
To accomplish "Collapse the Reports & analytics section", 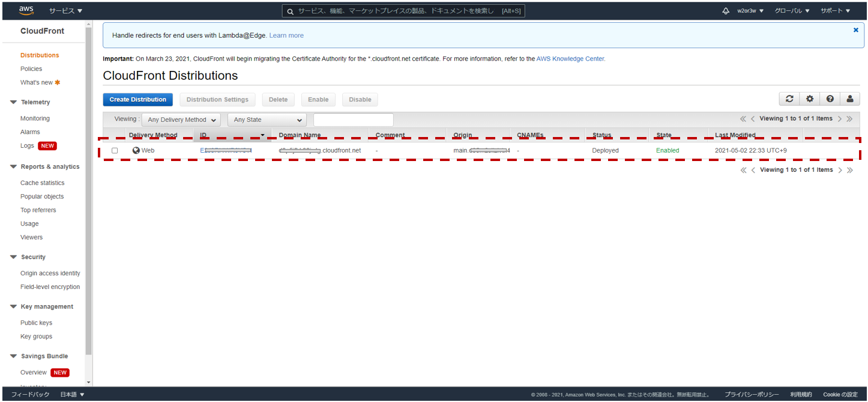I will point(14,166).
